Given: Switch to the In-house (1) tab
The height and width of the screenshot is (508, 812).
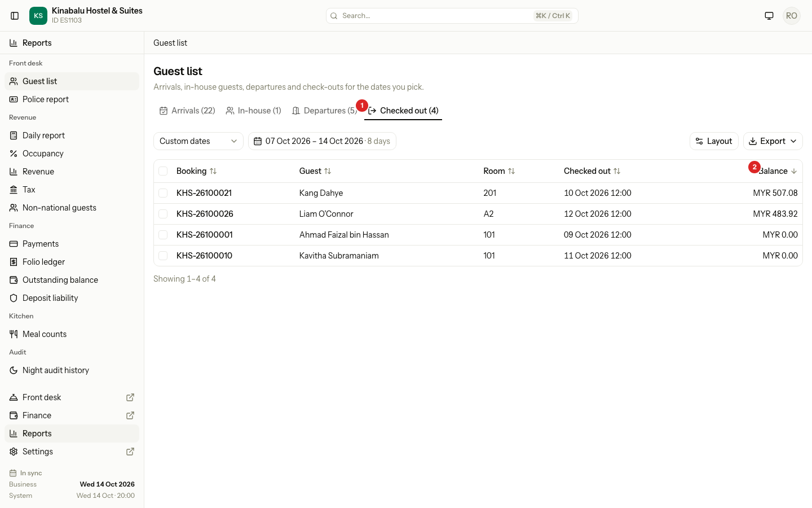Looking at the screenshot, I should tap(253, 111).
